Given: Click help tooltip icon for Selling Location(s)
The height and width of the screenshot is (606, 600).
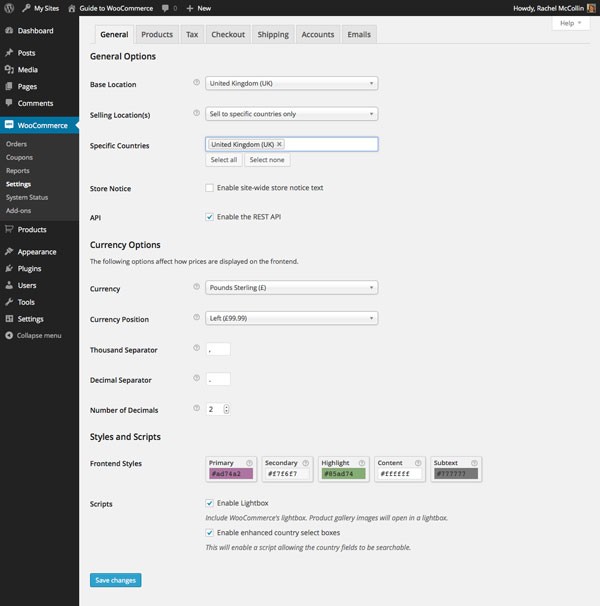Looking at the screenshot, I should (196, 113).
